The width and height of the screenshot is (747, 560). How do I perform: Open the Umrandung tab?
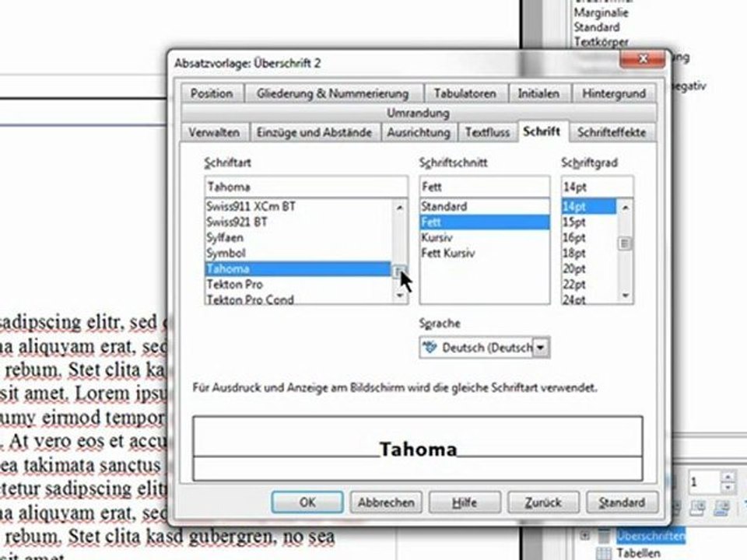click(419, 114)
